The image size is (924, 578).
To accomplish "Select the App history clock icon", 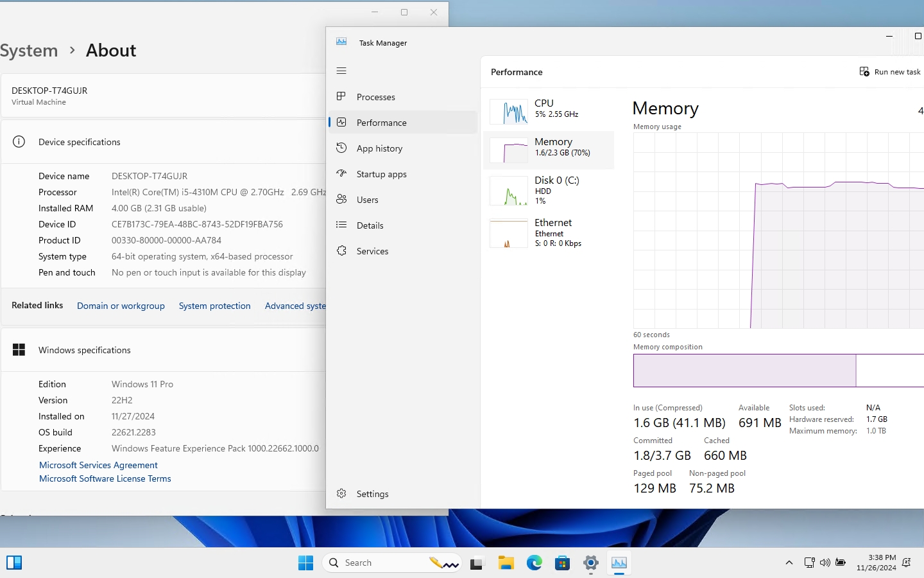I will [341, 148].
